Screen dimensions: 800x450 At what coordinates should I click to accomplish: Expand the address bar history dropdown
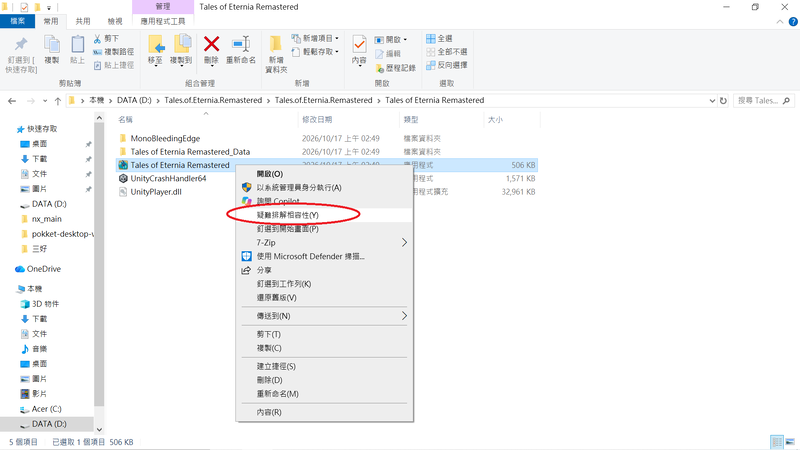tap(712, 101)
